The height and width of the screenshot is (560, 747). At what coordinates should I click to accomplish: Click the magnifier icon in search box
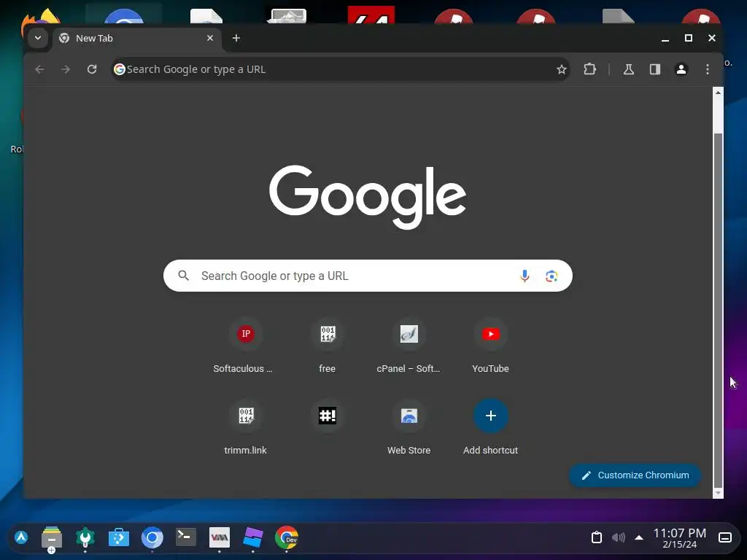pos(183,275)
